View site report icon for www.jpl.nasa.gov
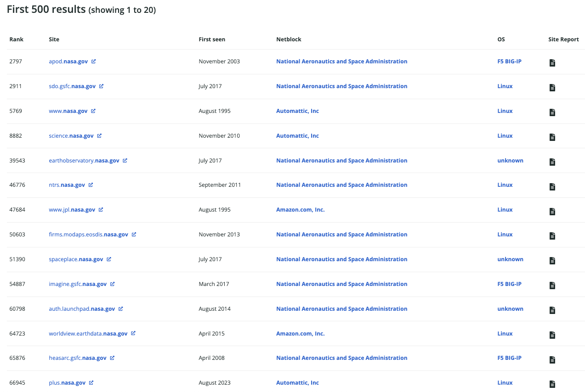The image size is (585, 392). point(552,212)
